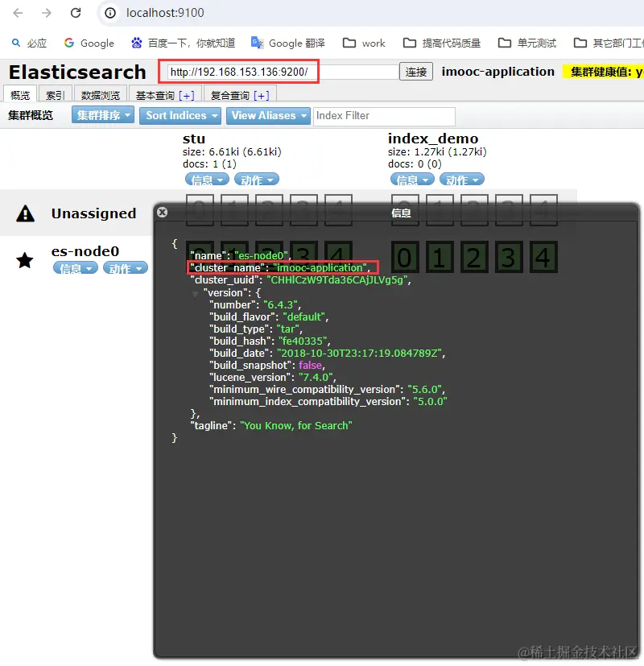Open the 集群排序 dropdown

(x=103, y=115)
